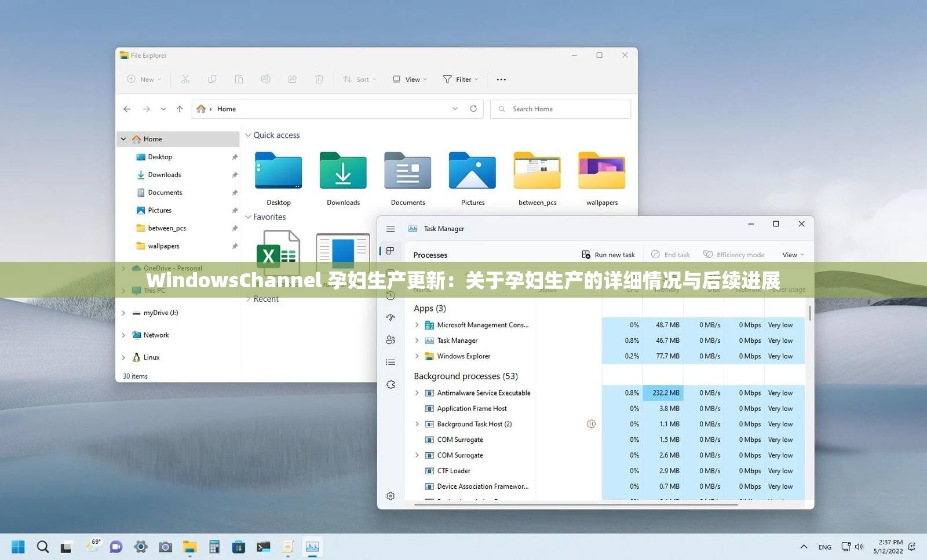Screen dimensions: 927x560
Task: Select the Cut icon in File Explorer toolbar
Action: point(185,79)
